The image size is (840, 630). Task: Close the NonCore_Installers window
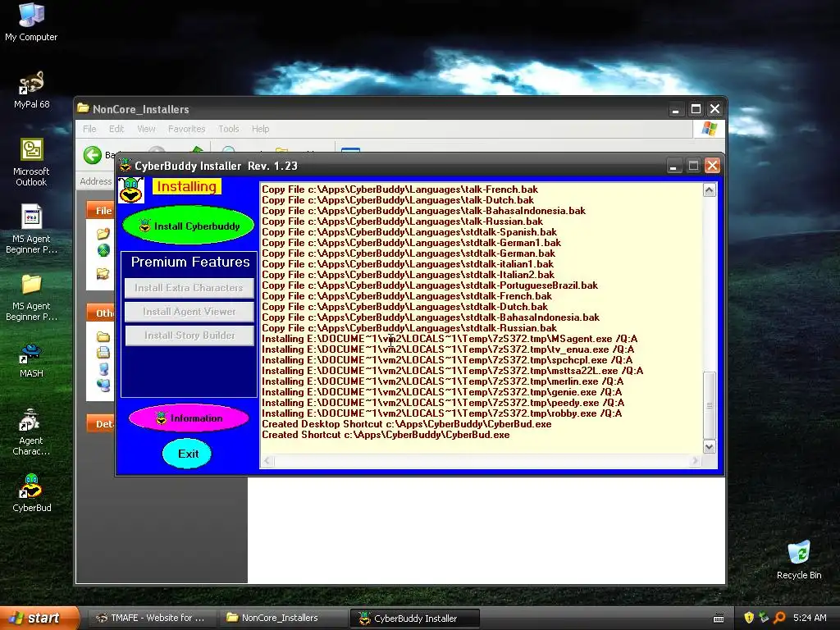point(714,109)
